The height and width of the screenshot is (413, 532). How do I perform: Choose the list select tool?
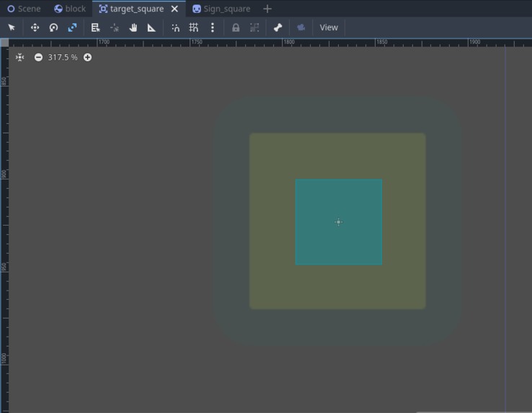coord(96,27)
